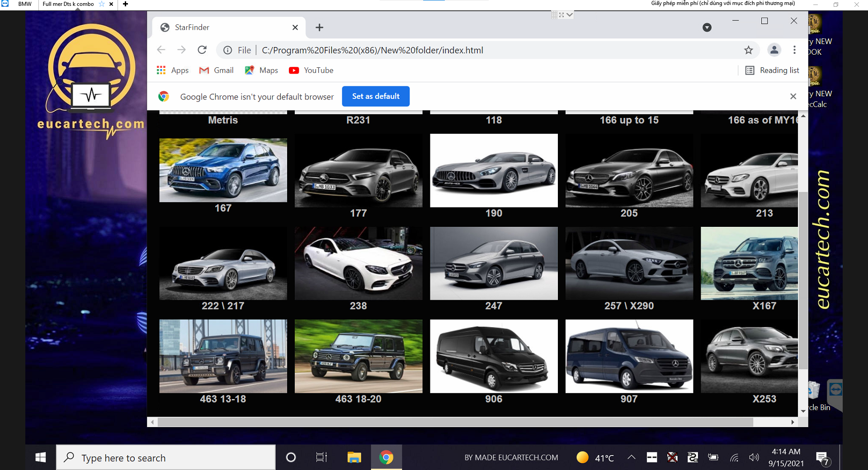868x470 pixels.
Task: Dismiss the default browser notification
Action: pyautogui.click(x=793, y=96)
